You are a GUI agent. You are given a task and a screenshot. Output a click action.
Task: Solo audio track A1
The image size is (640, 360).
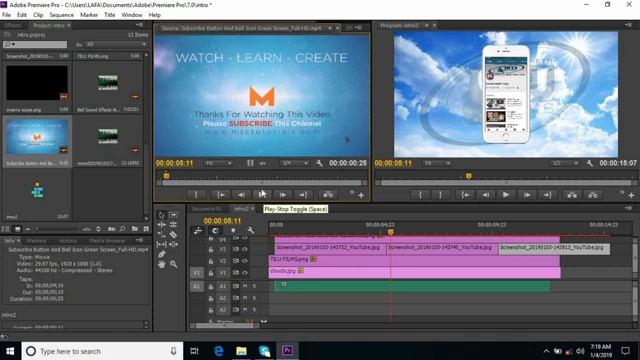click(254, 287)
